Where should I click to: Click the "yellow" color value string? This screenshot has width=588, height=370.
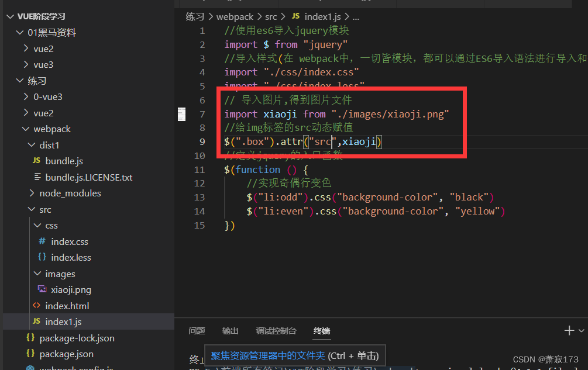(477, 212)
